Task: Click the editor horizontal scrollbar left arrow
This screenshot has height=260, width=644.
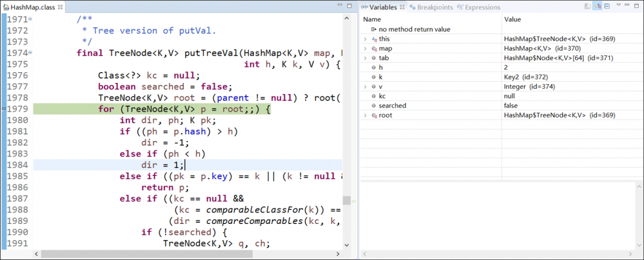Action: (37, 254)
